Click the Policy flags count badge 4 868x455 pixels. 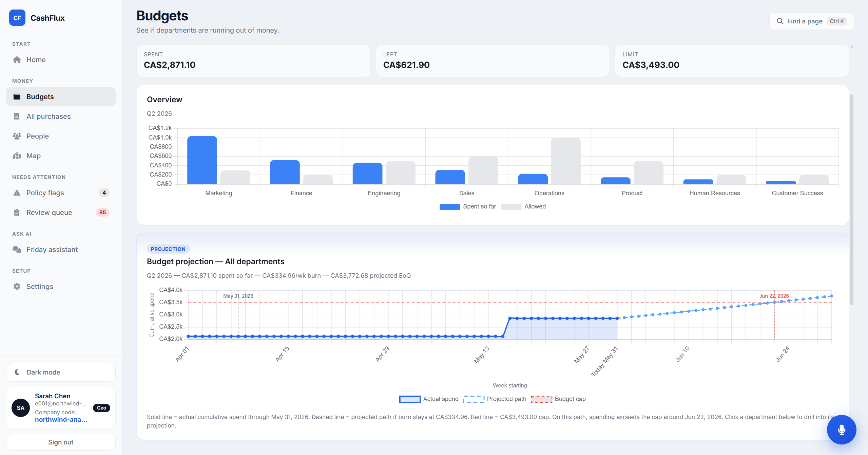click(104, 193)
